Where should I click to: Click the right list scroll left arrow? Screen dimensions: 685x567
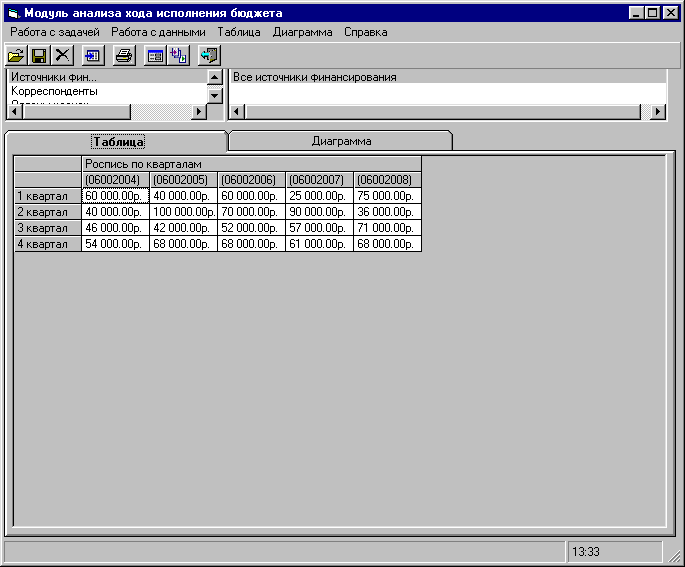pyautogui.click(x=236, y=111)
